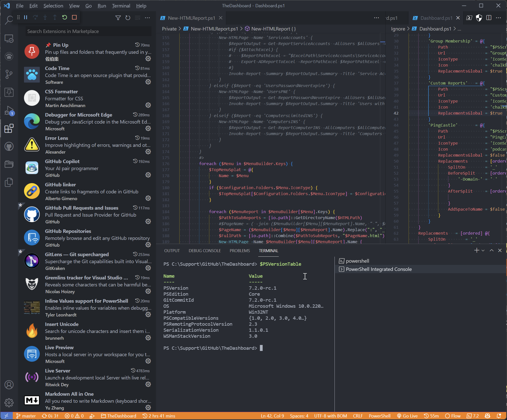Open the Source Control view
Image resolution: width=507 pixels, height=420 pixels.
tap(9, 74)
